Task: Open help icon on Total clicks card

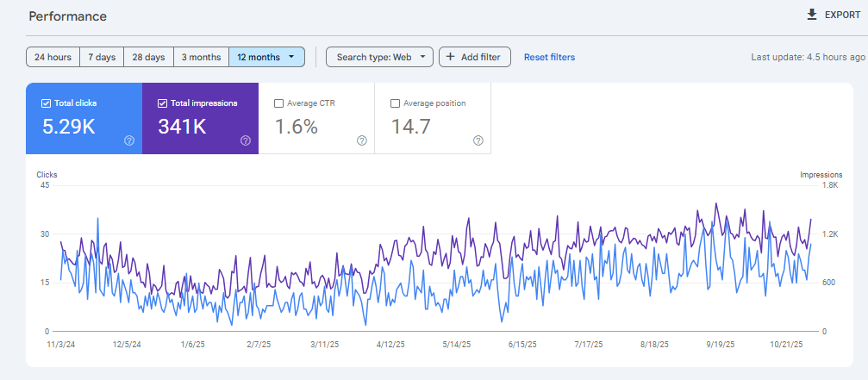Action: click(x=129, y=140)
